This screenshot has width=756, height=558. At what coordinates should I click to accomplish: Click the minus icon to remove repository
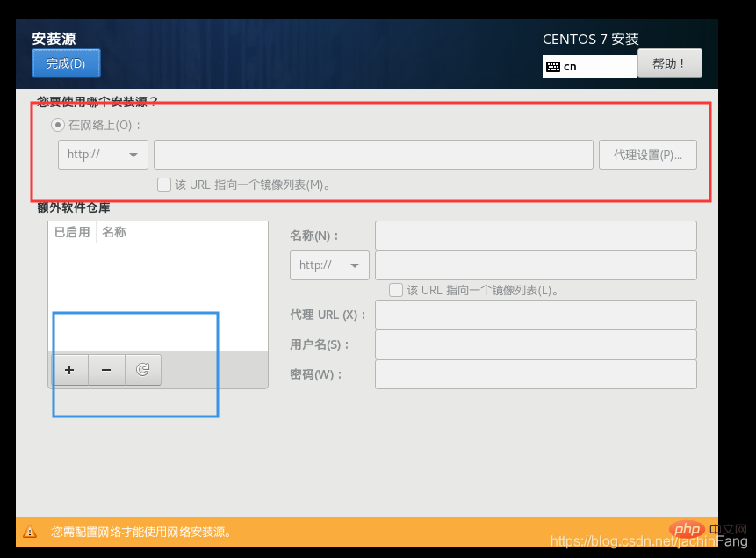click(106, 371)
